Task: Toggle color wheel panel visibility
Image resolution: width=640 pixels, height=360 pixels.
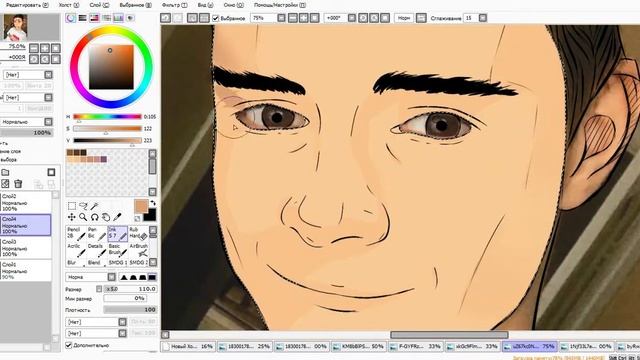Action: 71,18
